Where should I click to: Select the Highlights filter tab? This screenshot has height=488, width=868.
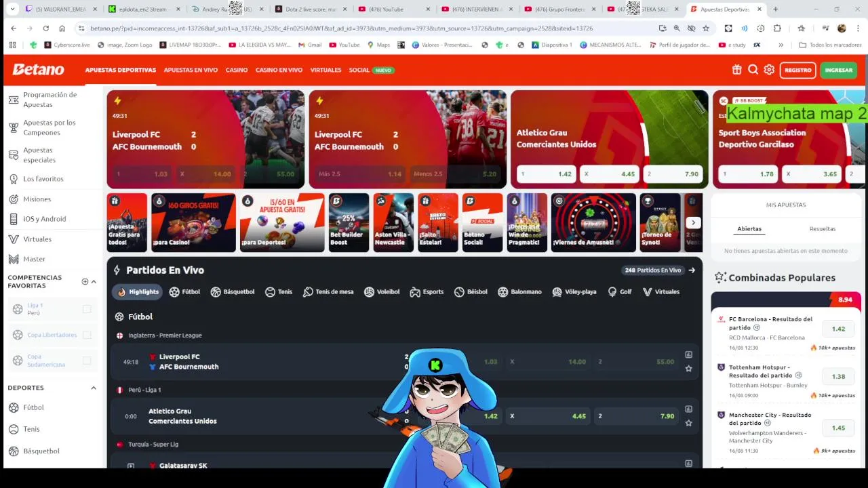click(138, 292)
